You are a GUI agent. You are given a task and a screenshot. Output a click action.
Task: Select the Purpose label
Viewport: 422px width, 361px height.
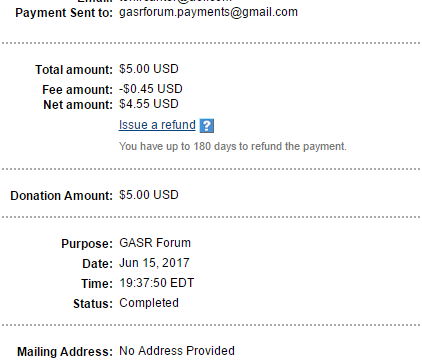(87, 244)
